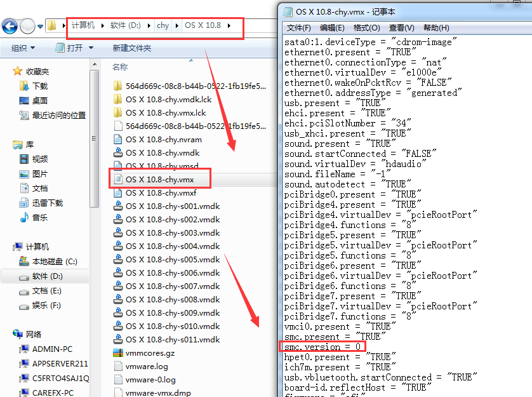Image resolution: width=532 pixels, height=397 pixels.
Task: Click the 名称 column header
Action: click(x=120, y=67)
